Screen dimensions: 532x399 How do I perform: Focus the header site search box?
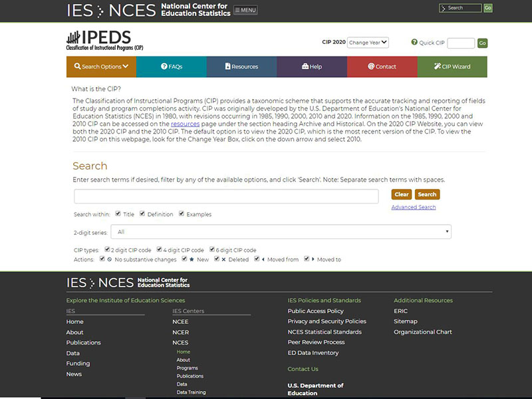pos(460,8)
